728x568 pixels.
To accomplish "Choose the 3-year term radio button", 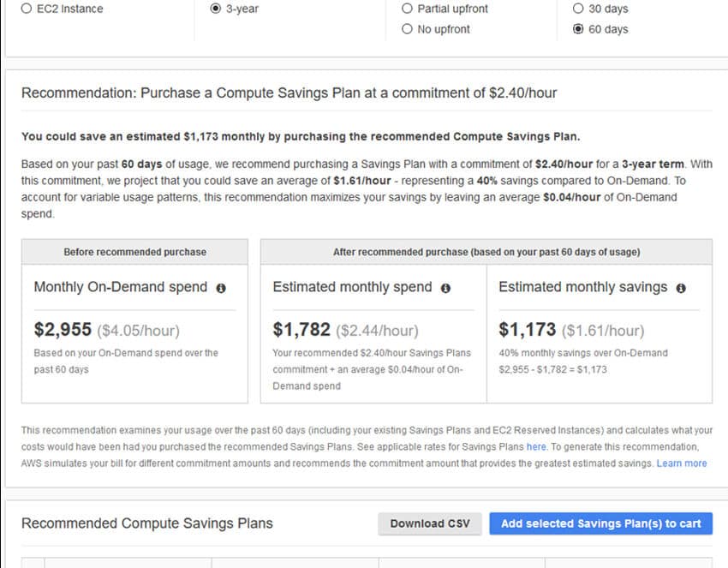I will point(216,9).
